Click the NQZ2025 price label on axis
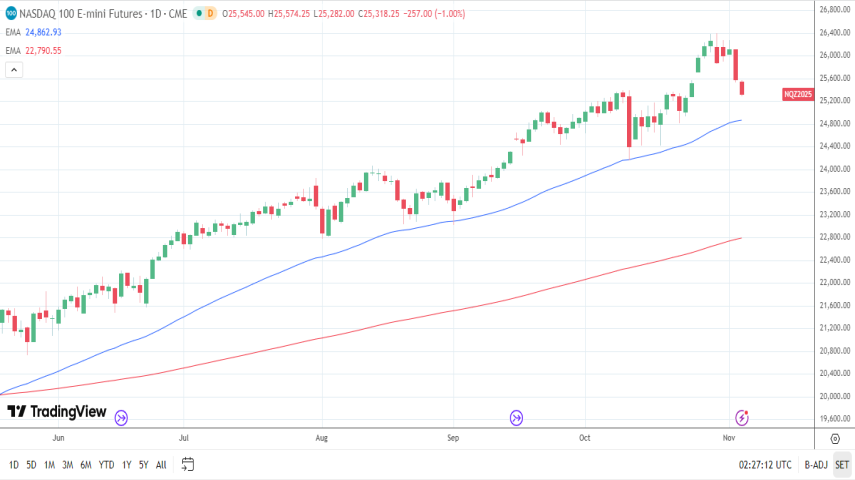The height and width of the screenshot is (480, 855). pos(800,94)
